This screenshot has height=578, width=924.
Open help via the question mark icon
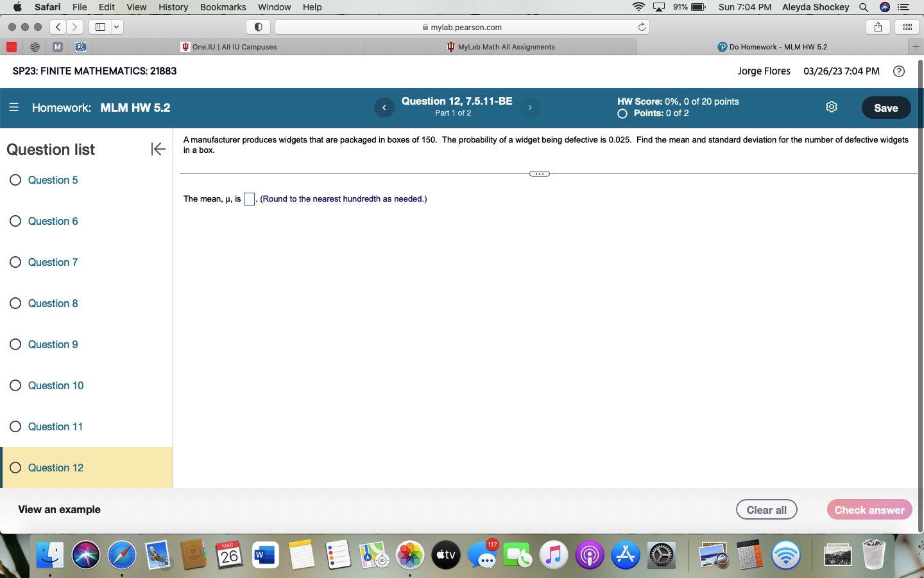[x=898, y=71]
